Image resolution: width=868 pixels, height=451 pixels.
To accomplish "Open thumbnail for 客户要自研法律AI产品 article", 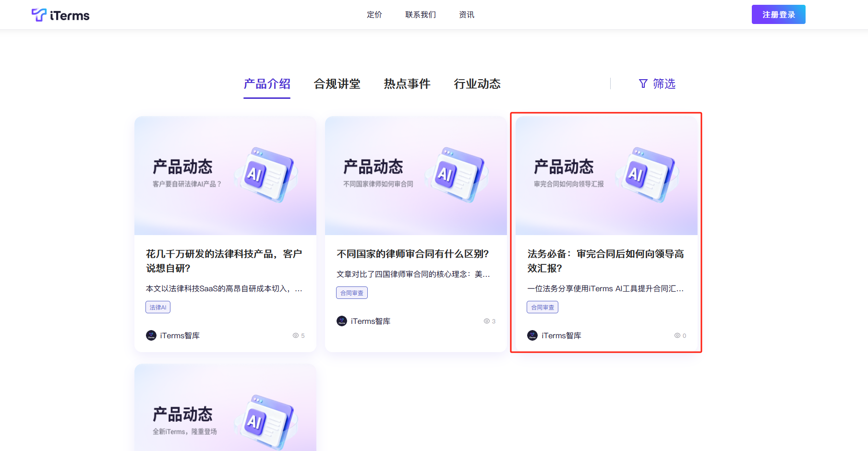I will pos(225,176).
